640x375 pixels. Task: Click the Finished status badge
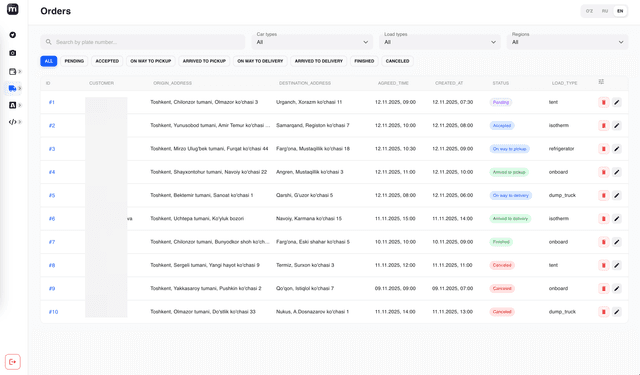pyautogui.click(x=501, y=242)
